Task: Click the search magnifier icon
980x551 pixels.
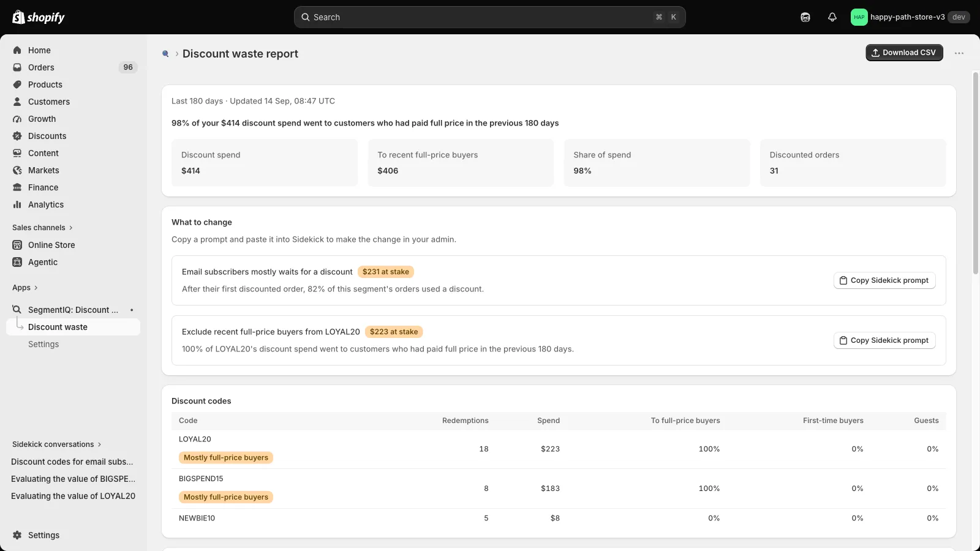Action: [305, 17]
